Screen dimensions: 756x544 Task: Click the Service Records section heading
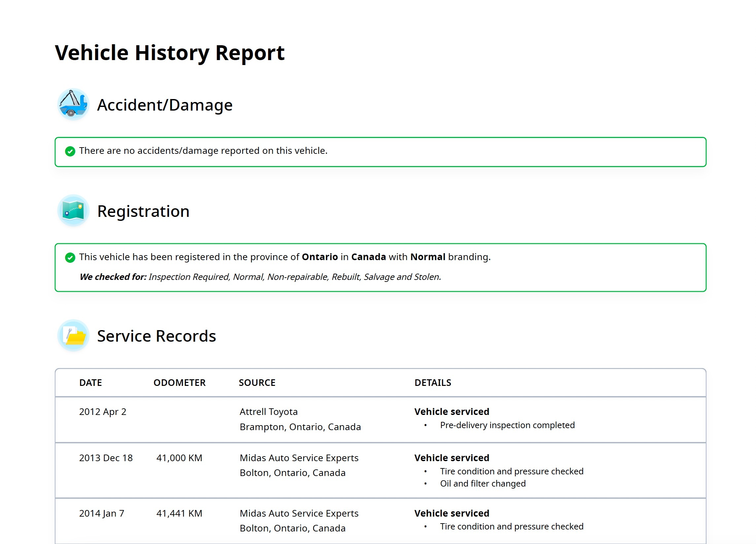[156, 336]
